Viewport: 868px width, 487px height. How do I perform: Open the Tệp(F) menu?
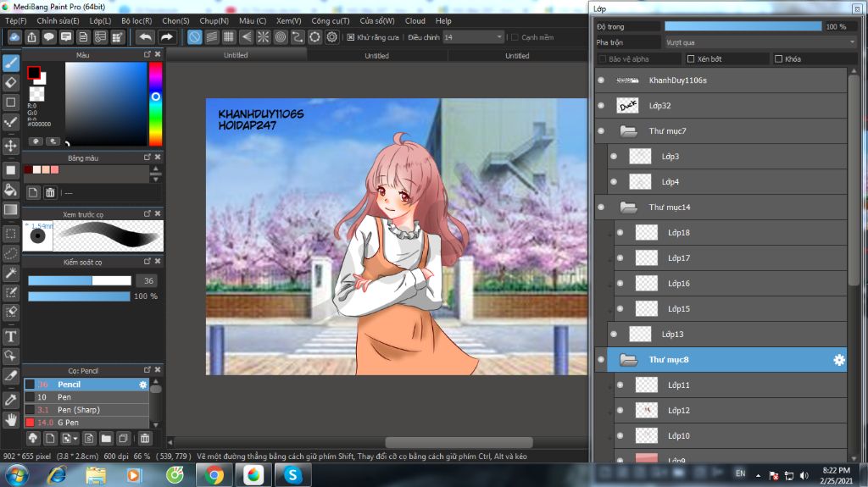click(x=15, y=20)
